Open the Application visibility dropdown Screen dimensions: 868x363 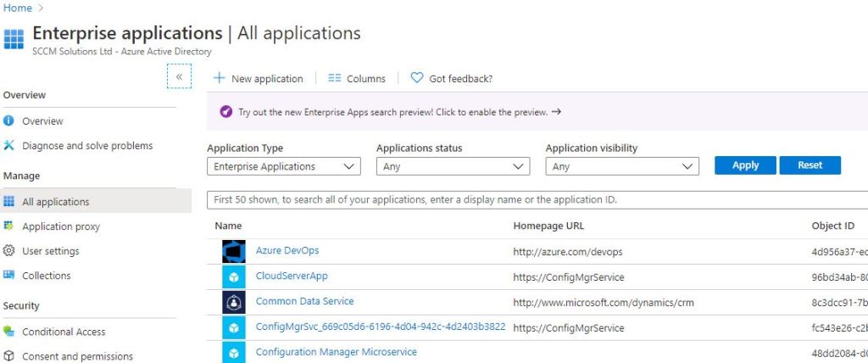click(x=622, y=167)
